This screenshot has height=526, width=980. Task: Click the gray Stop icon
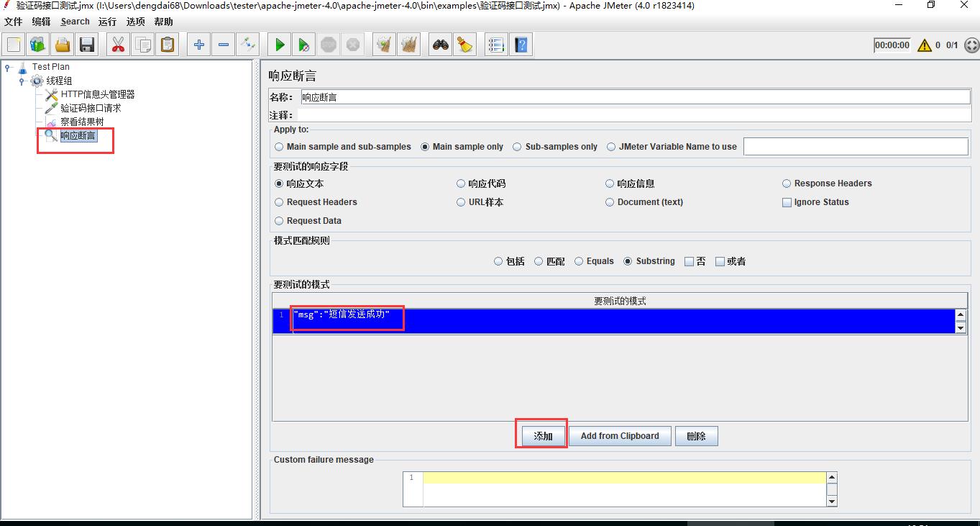coord(329,45)
